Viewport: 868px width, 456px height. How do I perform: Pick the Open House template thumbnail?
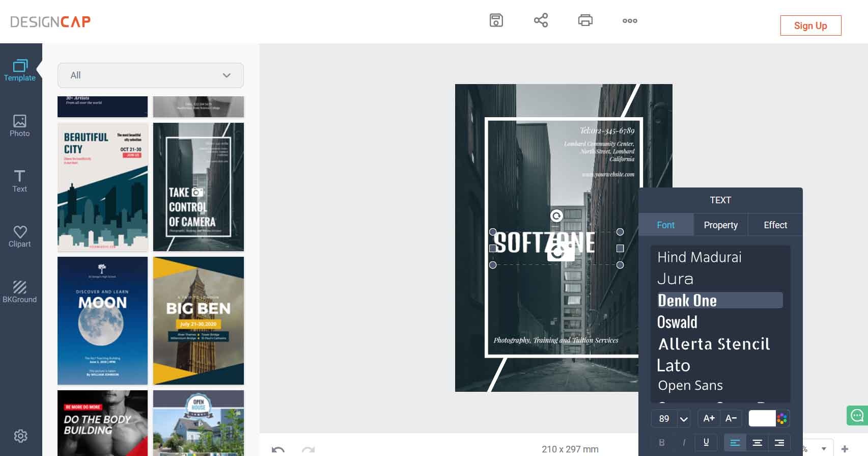click(199, 423)
